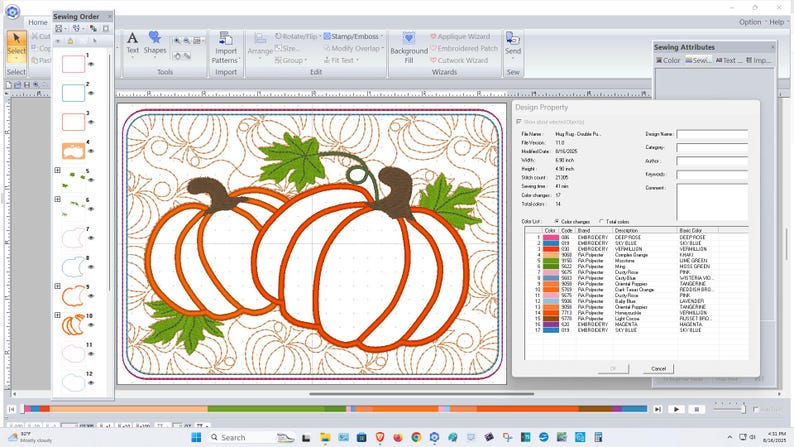Open the Rotate/Flip dropdown

coord(298,36)
